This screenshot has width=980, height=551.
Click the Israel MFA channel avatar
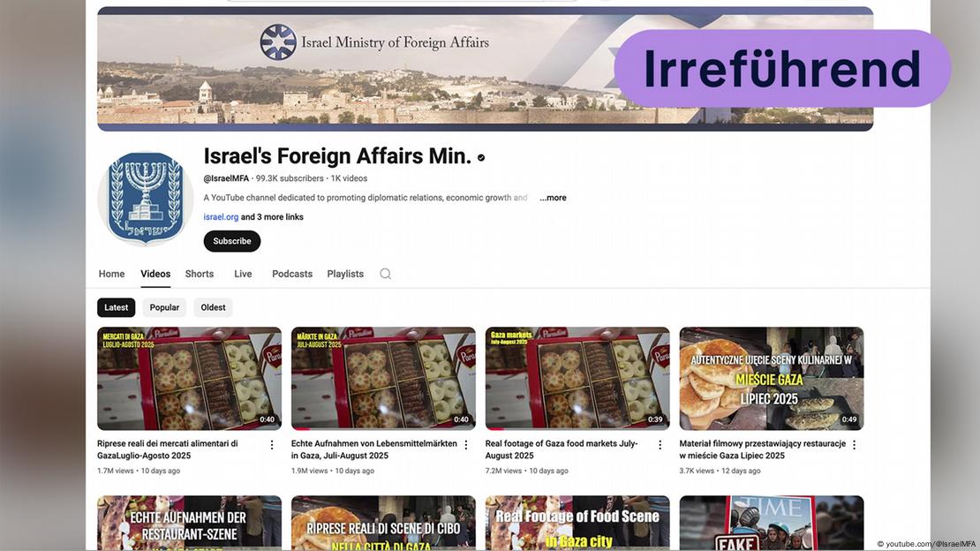(x=145, y=199)
